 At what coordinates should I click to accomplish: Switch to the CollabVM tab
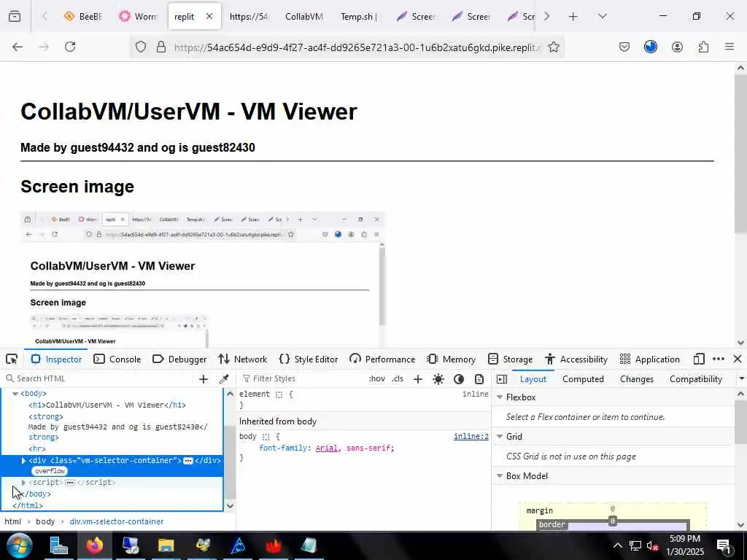(304, 16)
